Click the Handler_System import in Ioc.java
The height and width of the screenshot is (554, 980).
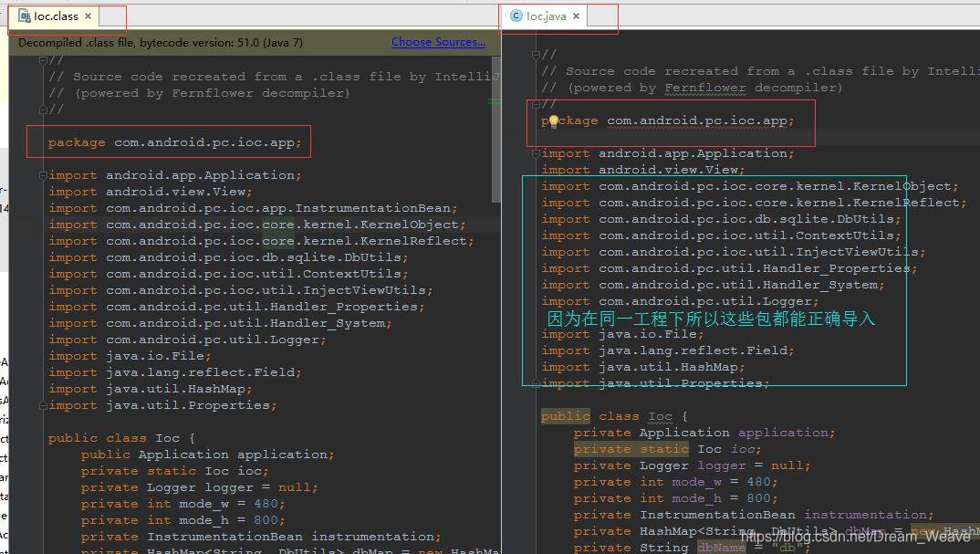point(714,285)
